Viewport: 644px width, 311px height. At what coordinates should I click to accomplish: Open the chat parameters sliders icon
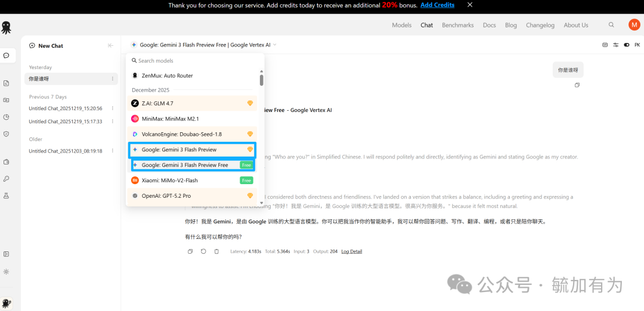pyautogui.click(x=615, y=45)
